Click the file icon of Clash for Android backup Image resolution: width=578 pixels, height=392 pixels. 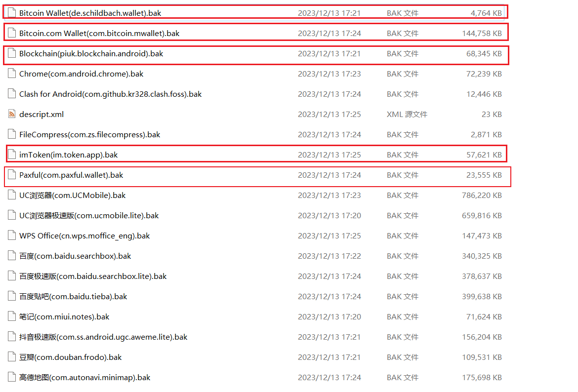tap(12, 94)
